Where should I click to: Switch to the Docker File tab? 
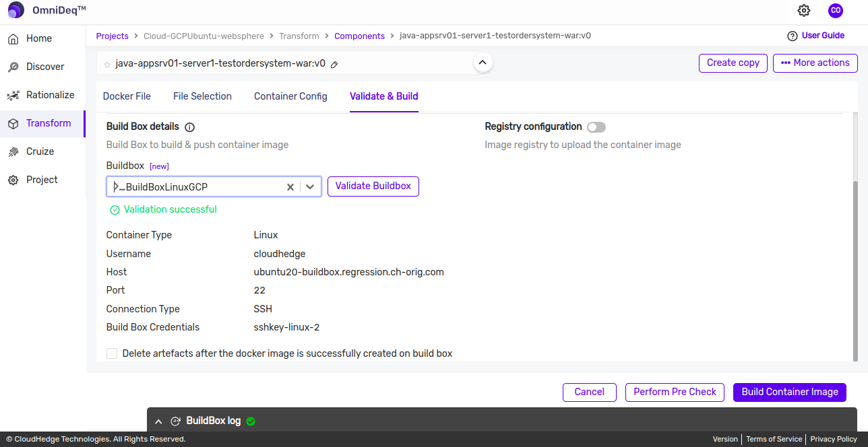(127, 96)
